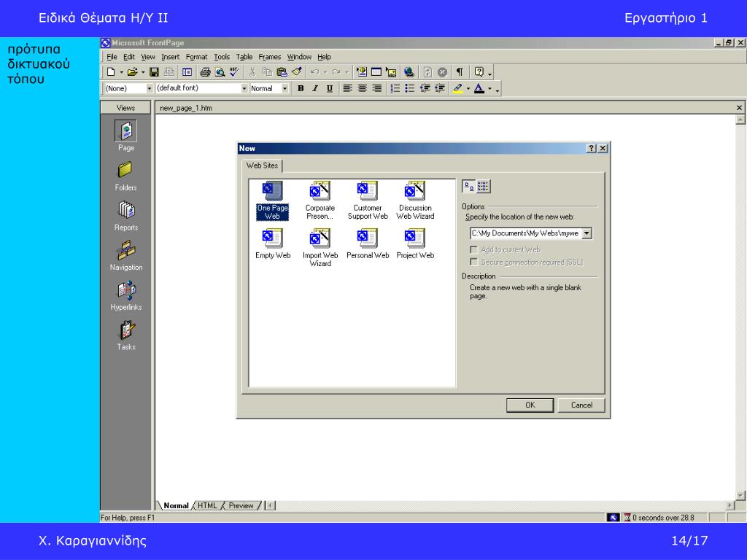
Task: Choose the Project Web template
Action: (415, 244)
